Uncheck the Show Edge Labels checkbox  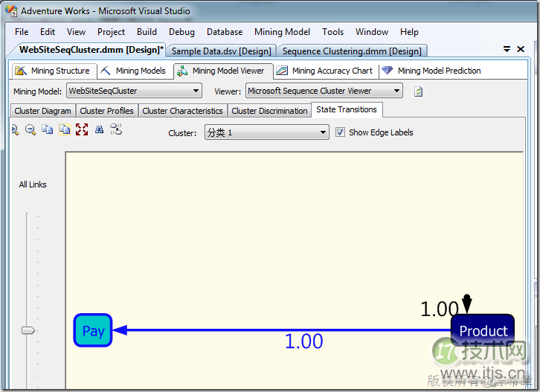click(x=341, y=132)
